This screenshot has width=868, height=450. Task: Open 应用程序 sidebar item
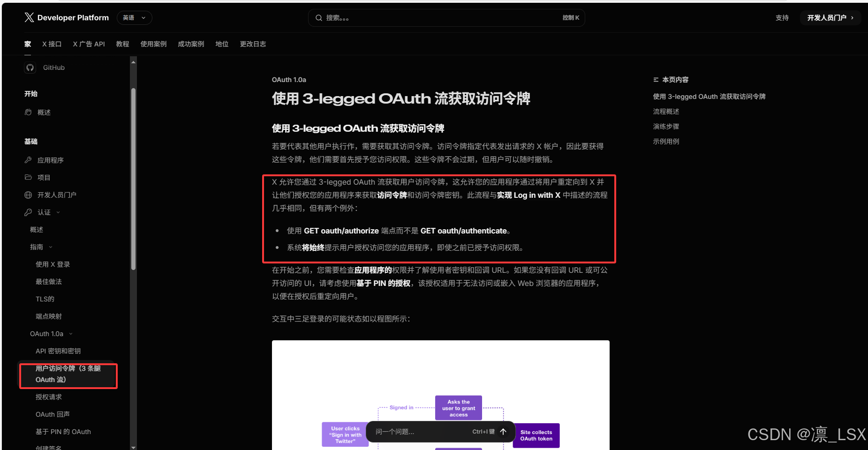click(x=51, y=160)
